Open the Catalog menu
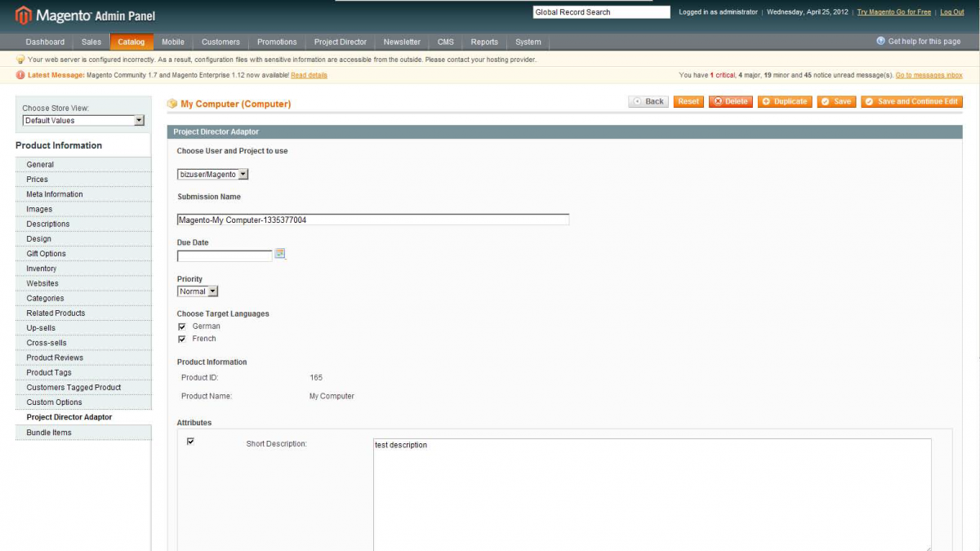980x551 pixels. point(131,42)
